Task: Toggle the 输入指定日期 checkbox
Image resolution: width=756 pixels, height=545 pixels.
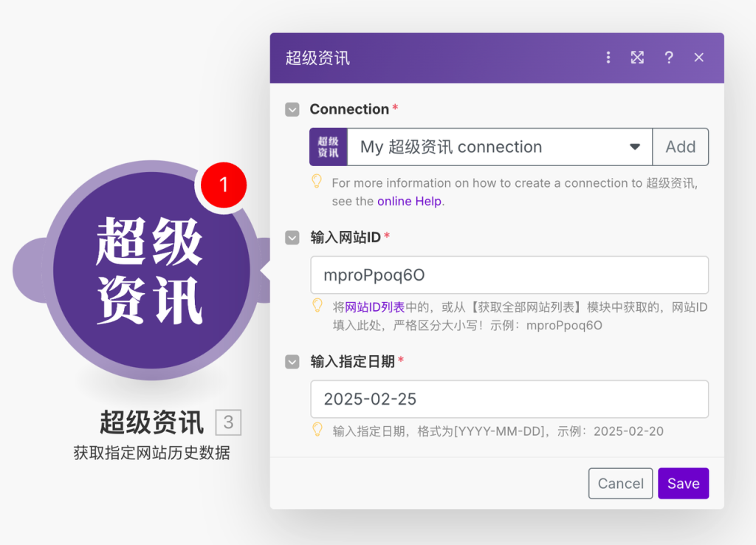Action: pyautogui.click(x=292, y=361)
